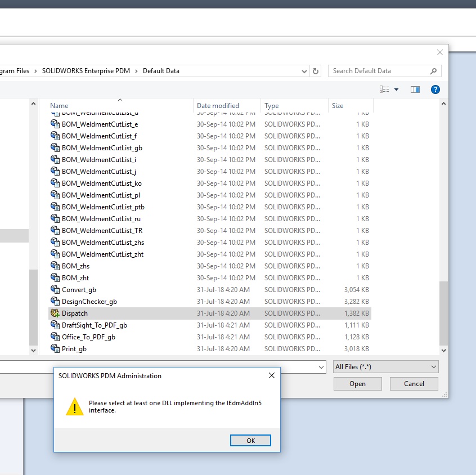Select the Office_To_PDF_gb file name
This screenshot has width=476, height=475.
[x=89, y=337]
